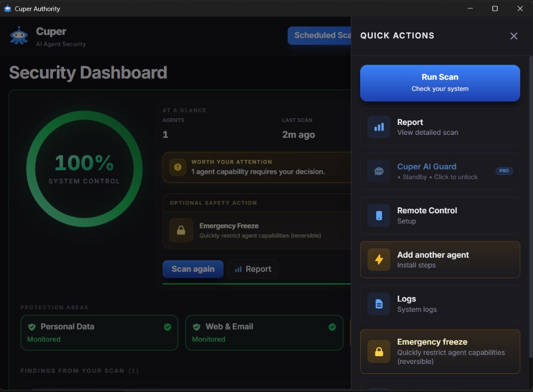The height and width of the screenshot is (392, 533).
Task: Select the Remote Control phone icon
Action: tap(378, 215)
